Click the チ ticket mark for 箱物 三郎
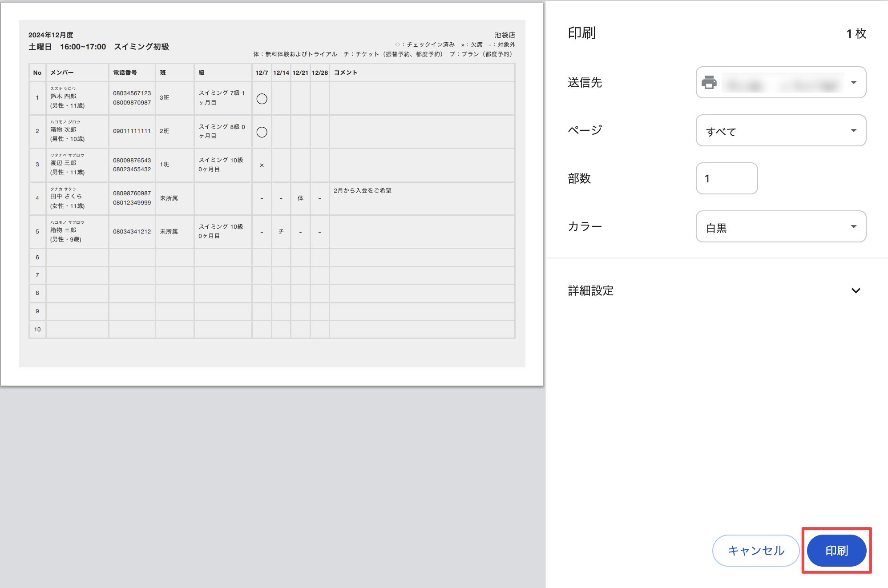Screen dimensions: 888x588 pos(281,231)
